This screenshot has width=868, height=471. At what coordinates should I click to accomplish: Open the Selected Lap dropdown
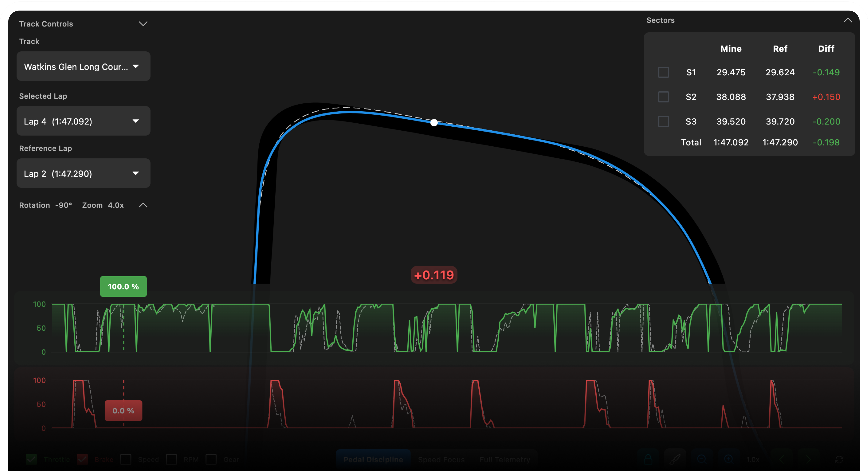pos(83,121)
